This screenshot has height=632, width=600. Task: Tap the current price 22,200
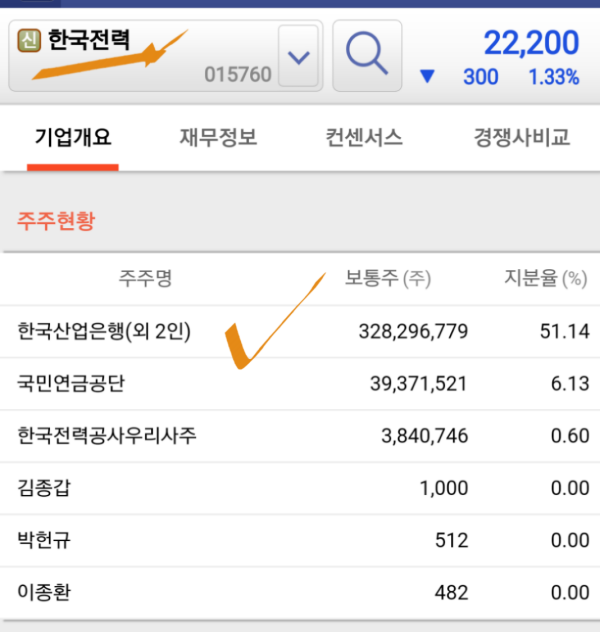click(x=531, y=43)
